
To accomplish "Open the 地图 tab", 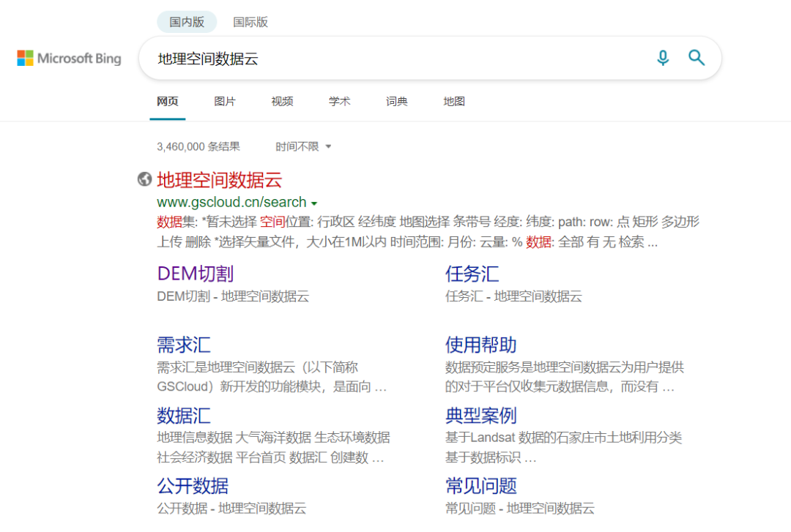I will pos(454,102).
